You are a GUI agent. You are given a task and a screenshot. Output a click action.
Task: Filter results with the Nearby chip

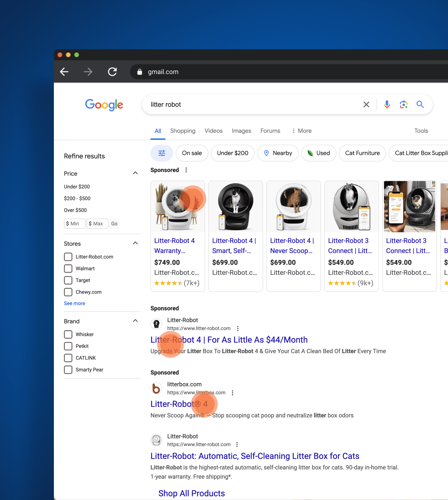click(278, 153)
